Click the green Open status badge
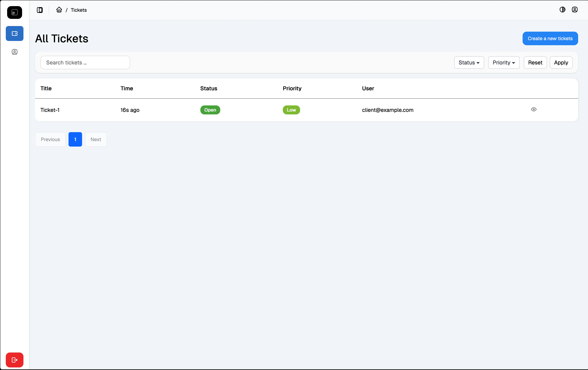The image size is (588, 370). 210,110
